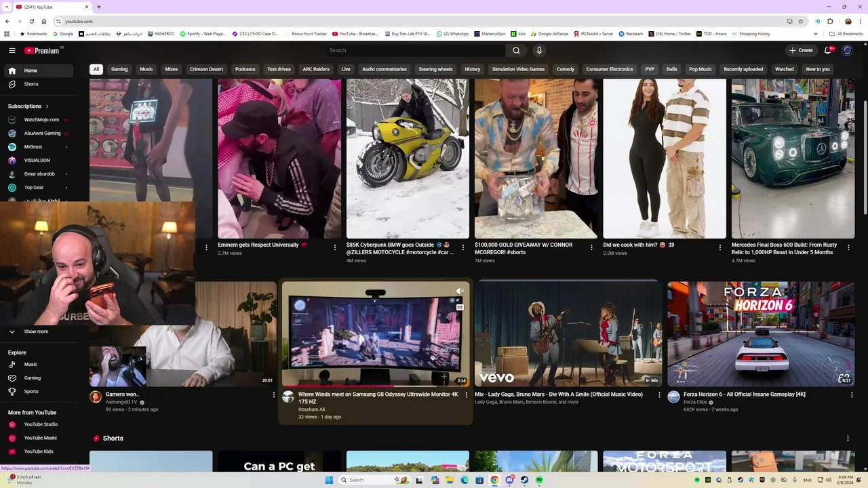This screenshot has width=868, height=488.
Task: Click Forza Clips channel avatar
Action: (x=673, y=396)
